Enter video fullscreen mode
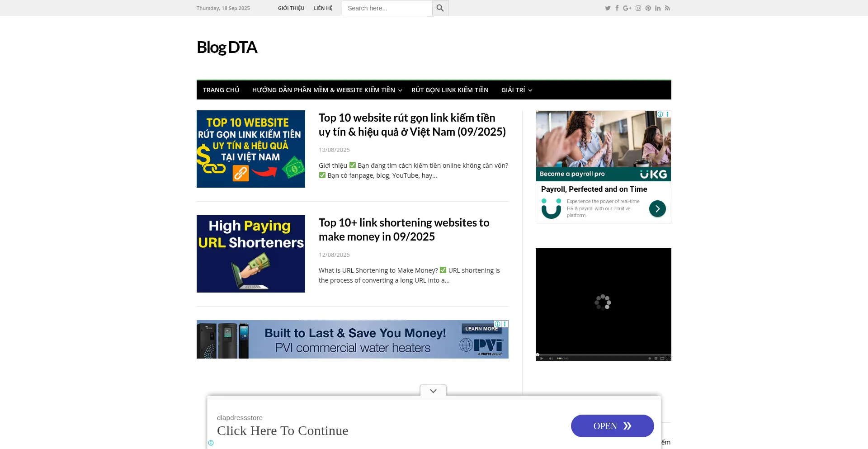The width and height of the screenshot is (868, 449). coord(669,359)
